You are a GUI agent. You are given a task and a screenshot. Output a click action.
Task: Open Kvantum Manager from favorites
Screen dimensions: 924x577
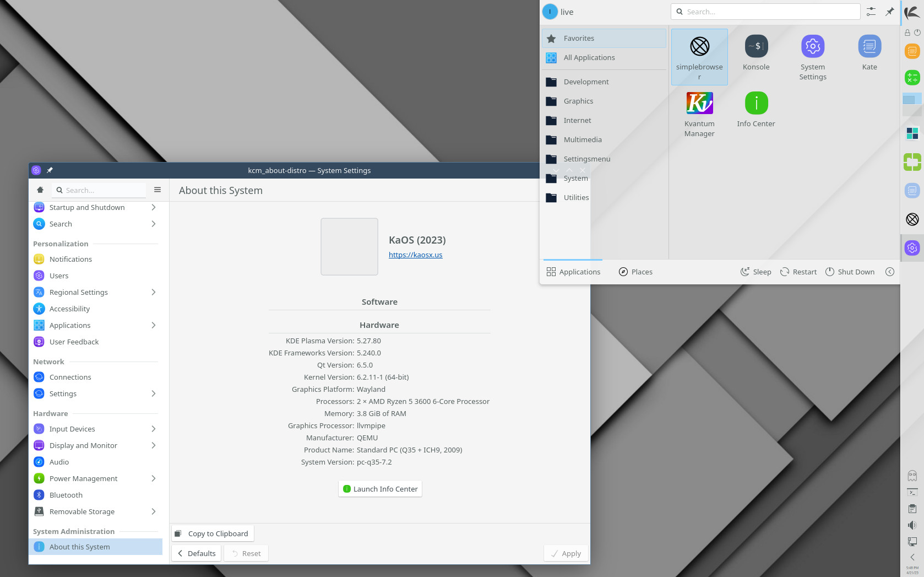point(699,114)
